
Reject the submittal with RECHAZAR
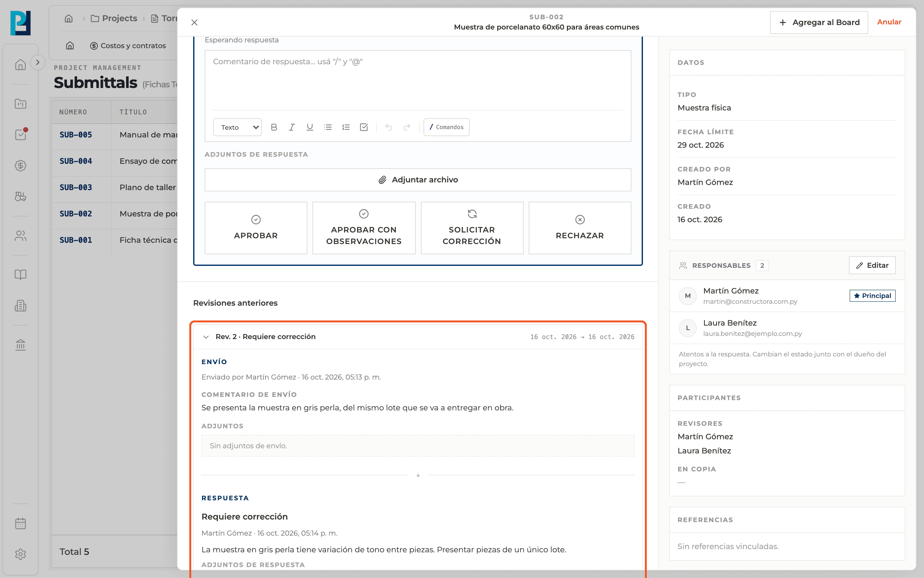pos(580,228)
